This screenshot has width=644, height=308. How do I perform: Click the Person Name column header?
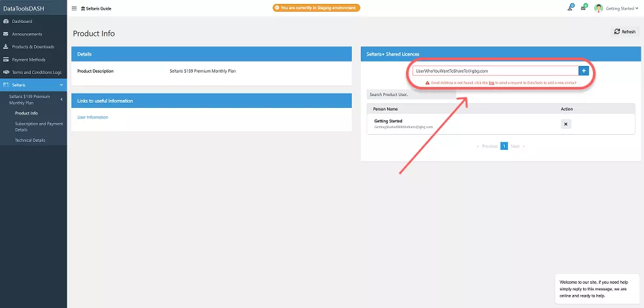tap(385, 109)
